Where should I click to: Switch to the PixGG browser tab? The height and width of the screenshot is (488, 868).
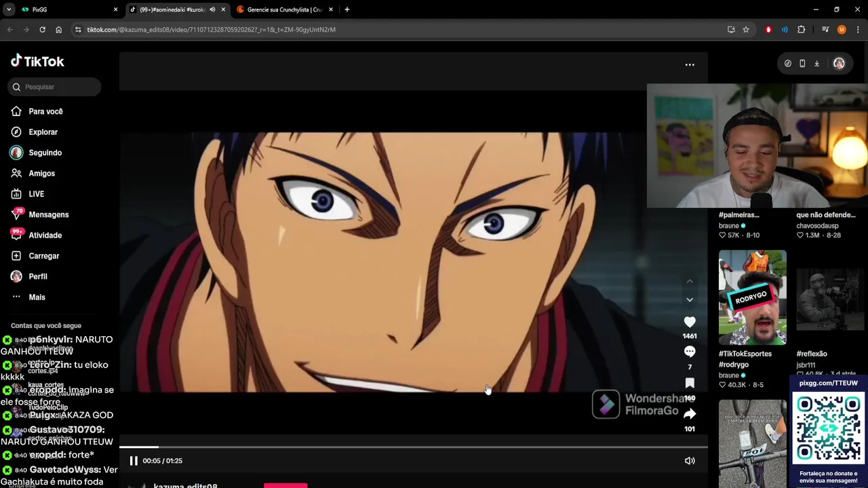[67, 9]
